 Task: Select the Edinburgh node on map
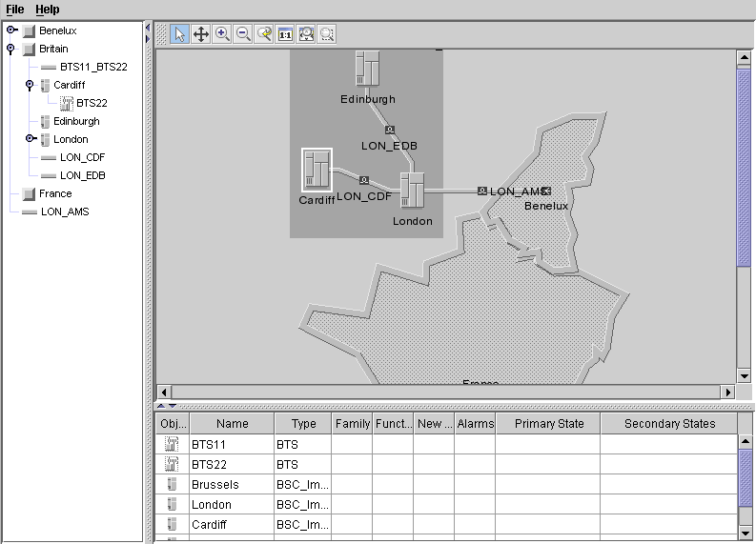point(368,70)
